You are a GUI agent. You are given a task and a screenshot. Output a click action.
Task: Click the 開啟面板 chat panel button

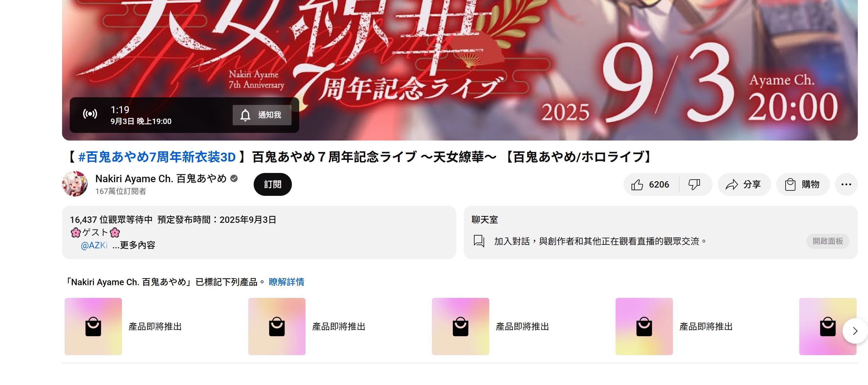tap(828, 241)
